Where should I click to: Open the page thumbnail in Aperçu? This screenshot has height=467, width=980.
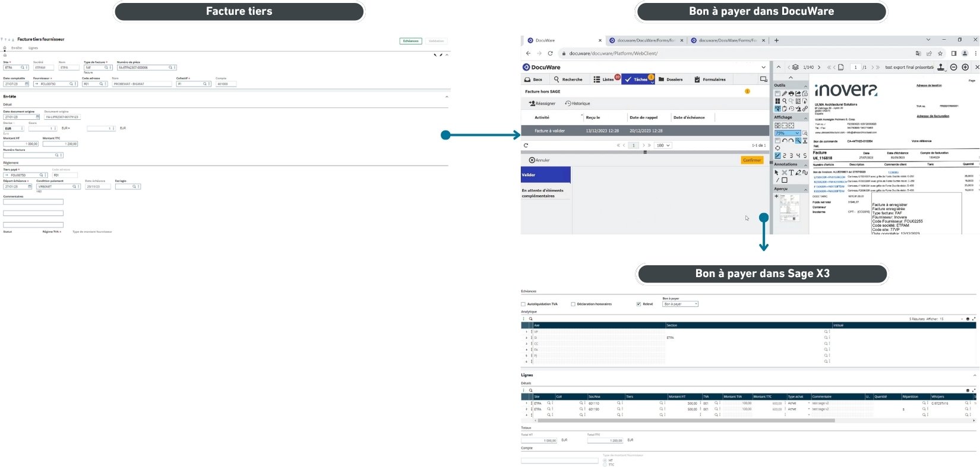pyautogui.click(x=789, y=207)
